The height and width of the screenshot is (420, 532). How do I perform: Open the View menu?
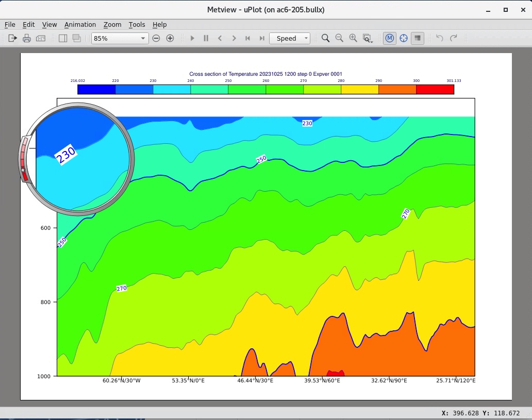[x=49, y=24]
